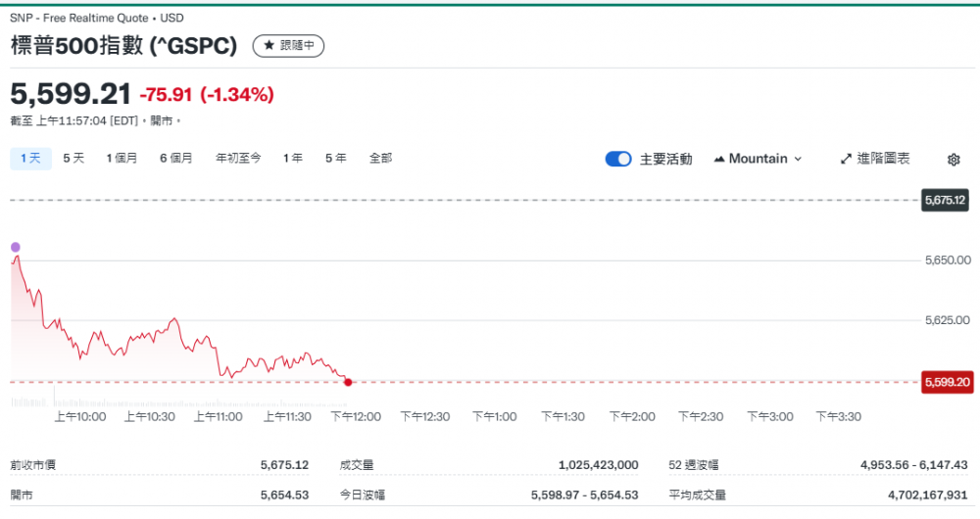The image size is (980, 519).
Task: Select the 1 個月 range tab
Action: [122, 158]
